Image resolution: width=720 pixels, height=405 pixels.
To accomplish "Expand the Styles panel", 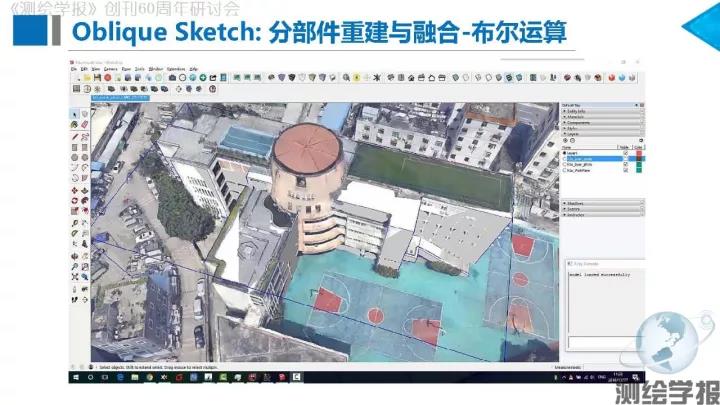I will (602, 128).
